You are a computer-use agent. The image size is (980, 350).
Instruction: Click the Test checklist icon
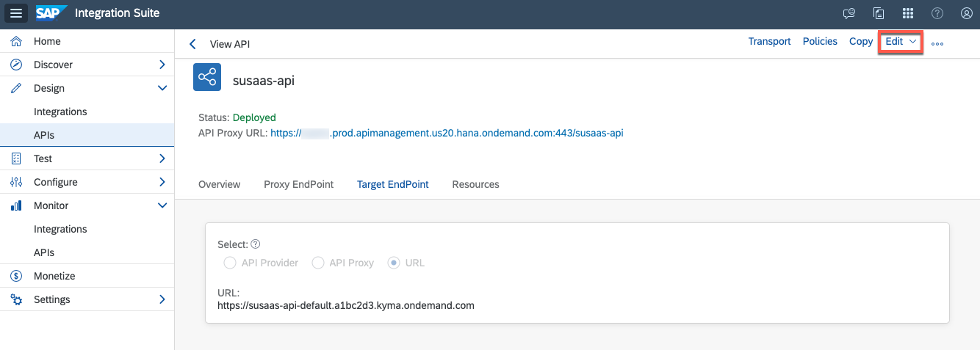point(16,158)
